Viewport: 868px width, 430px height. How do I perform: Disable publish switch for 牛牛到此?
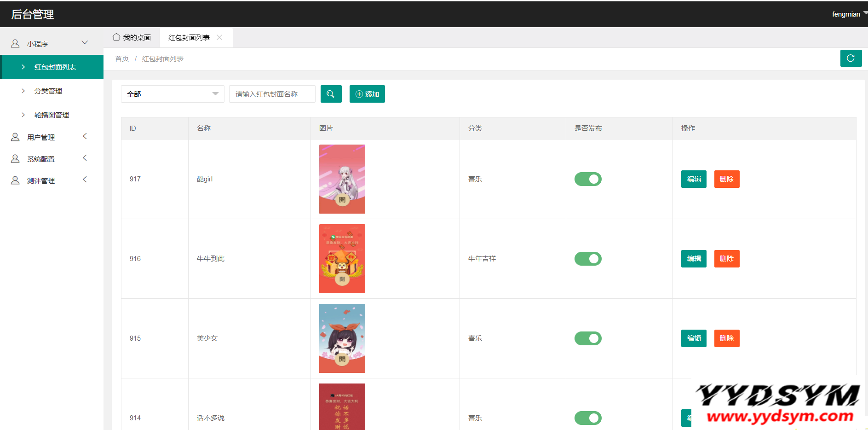588,259
